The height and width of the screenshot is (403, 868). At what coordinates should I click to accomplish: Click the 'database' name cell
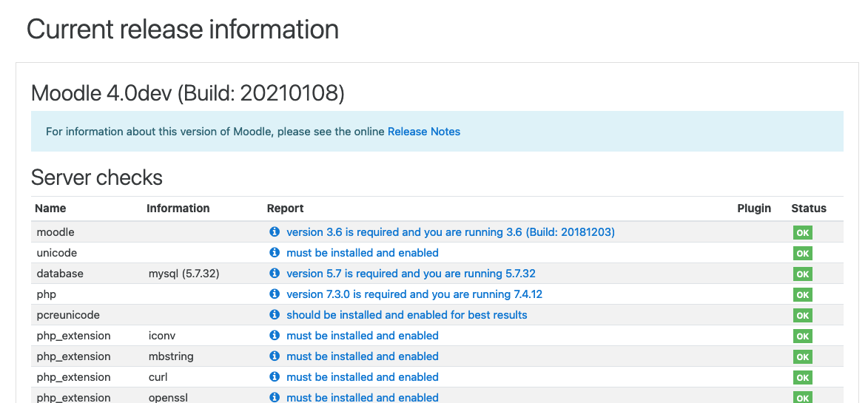point(60,274)
